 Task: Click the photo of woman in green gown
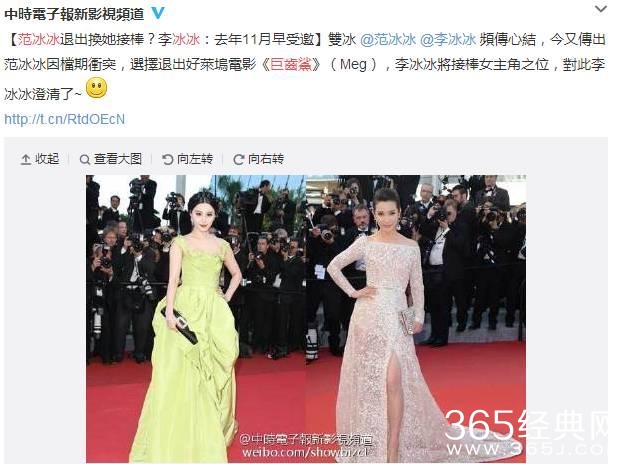(196, 319)
